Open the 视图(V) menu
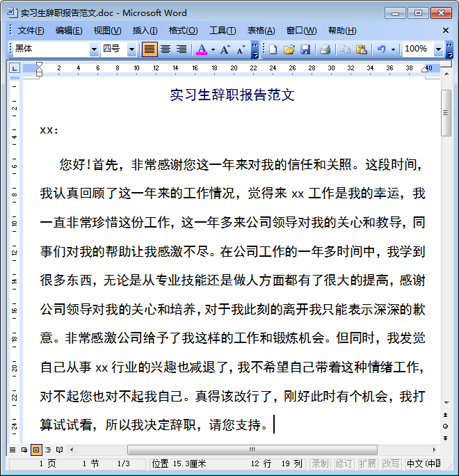Viewport: 459px width, 476px height. coord(107,31)
